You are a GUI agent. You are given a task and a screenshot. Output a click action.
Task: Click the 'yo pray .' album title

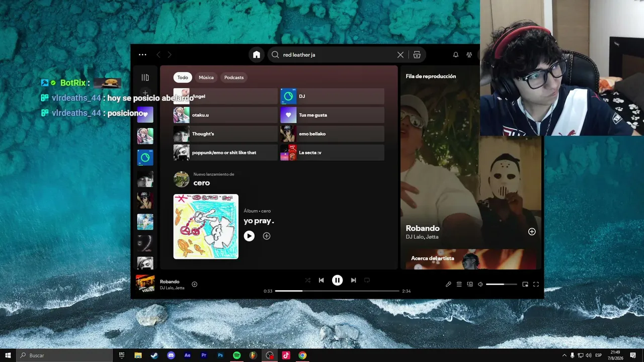259,221
